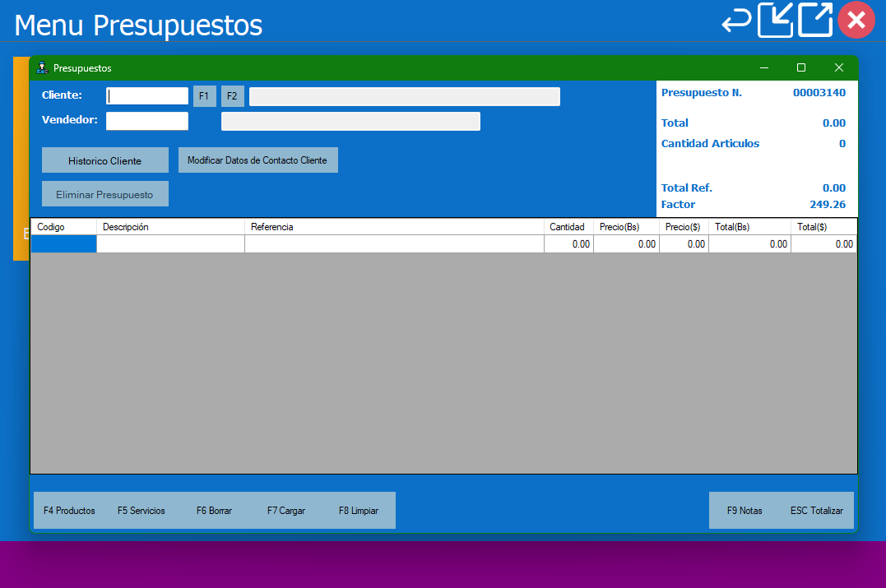
Task: Open F4 Productos list
Action: pos(69,511)
